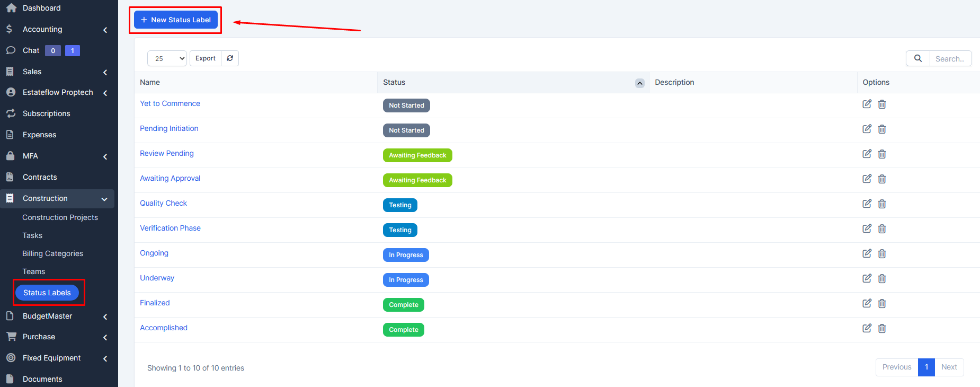This screenshot has height=387, width=980.
Task: Delete the Accomplished status label
Action: click(x=882, y=328)
